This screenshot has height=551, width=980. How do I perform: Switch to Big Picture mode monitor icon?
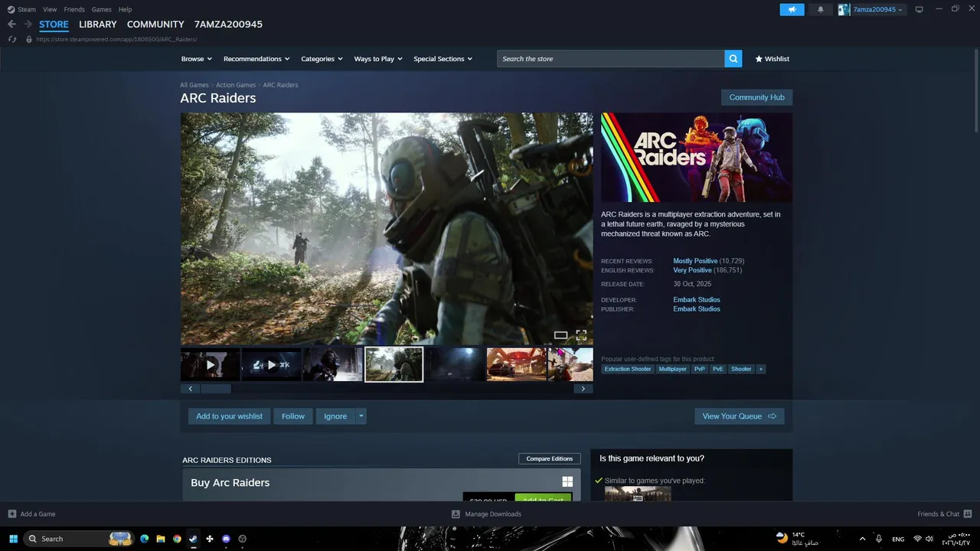point(919,9)
